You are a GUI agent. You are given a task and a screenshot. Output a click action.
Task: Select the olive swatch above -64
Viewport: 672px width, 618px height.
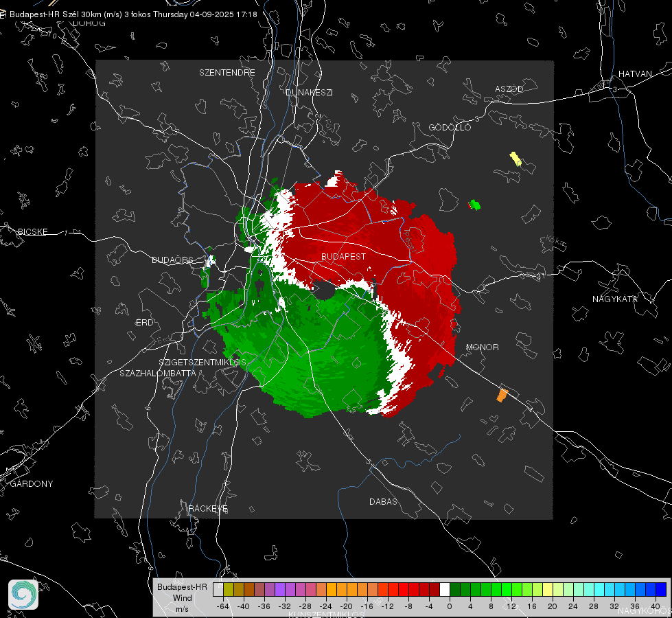tap(228, 589)
